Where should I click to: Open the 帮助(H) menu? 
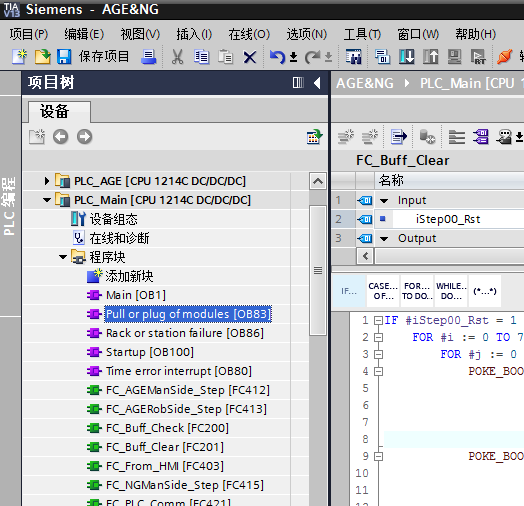click(476, 34)
